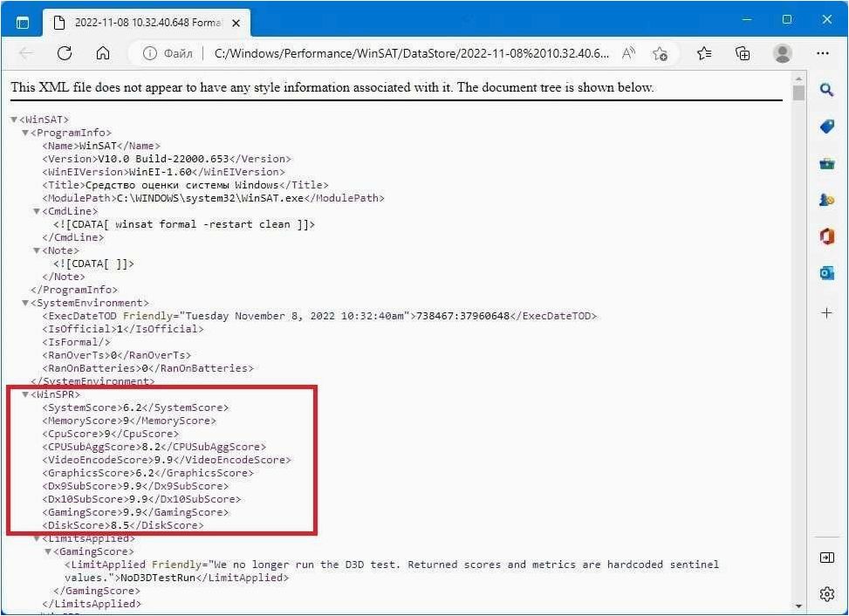Click the VideoEncodeScore 9.9 line
Viewport: 849px width, 616px height.
[x=167, y=460]
